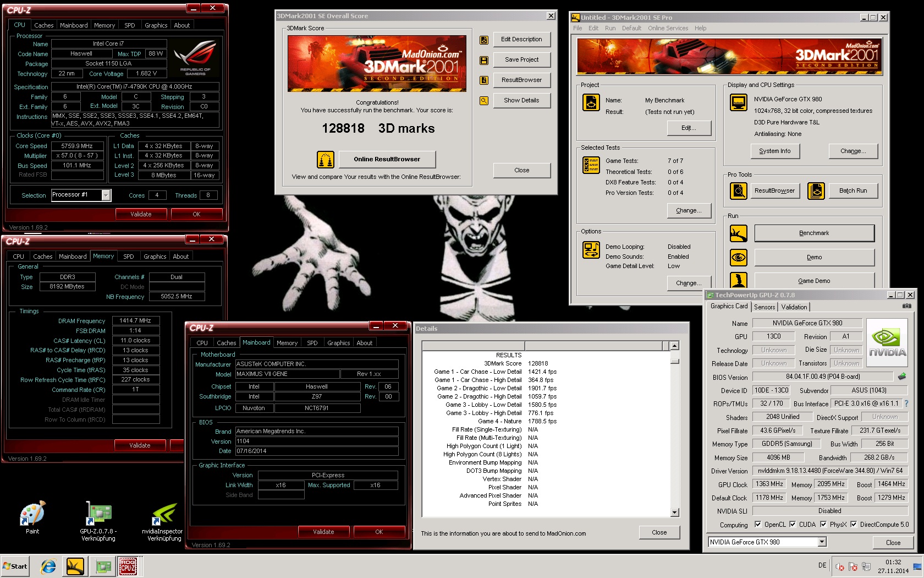Open the Processor #1 selection dropdown

tap(106, 195)
